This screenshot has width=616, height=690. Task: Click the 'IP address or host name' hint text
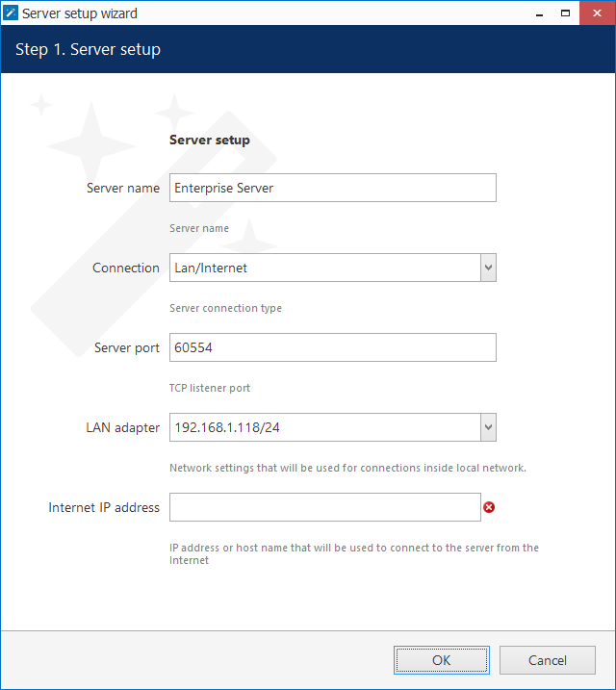(354, 553)
